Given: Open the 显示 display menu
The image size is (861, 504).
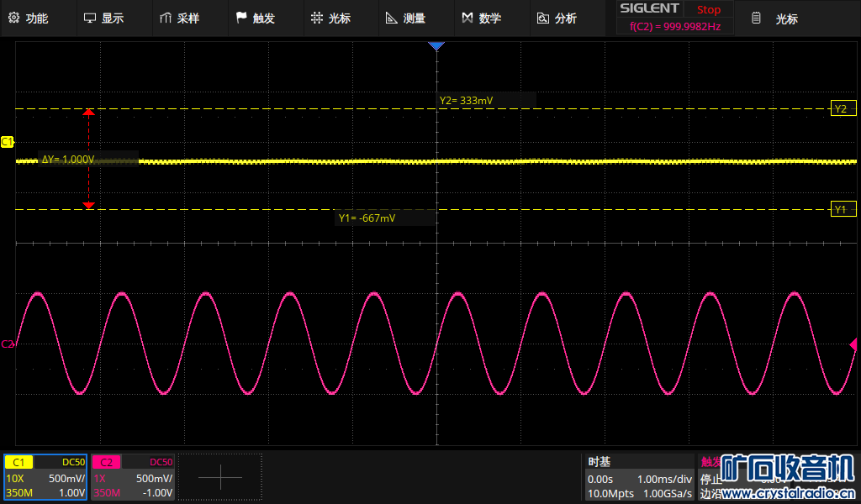Looking at the screenshot, I should pyautogui.click(x=103, y=18).
